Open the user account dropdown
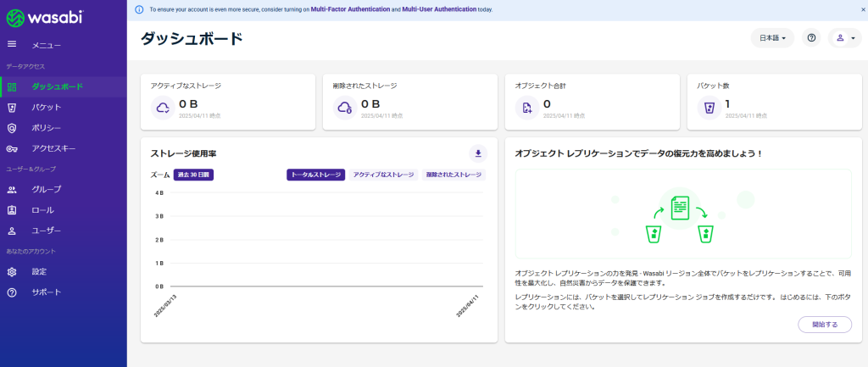The image size is (868, 367). (x=845, y=37)
